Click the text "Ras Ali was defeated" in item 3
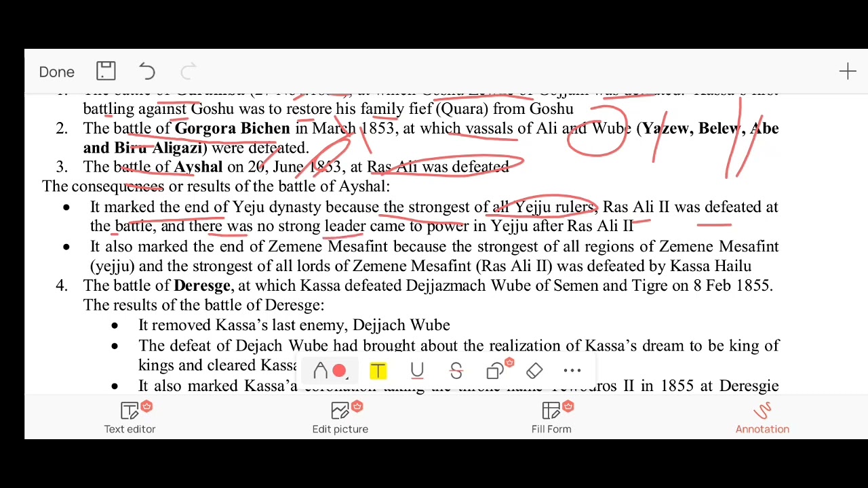Image resolution: width=868 pixels, height=488 pixels. pyautogui.click(x=438, y=167)
